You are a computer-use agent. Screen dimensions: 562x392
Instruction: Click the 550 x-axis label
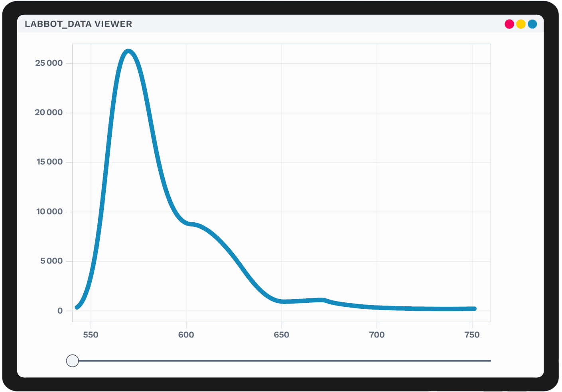[91, 335]
